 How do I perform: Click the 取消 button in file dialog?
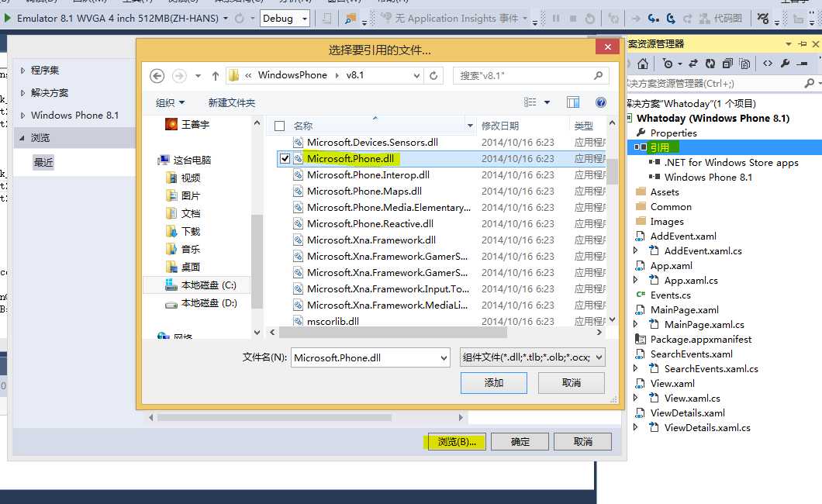point(572,383)
